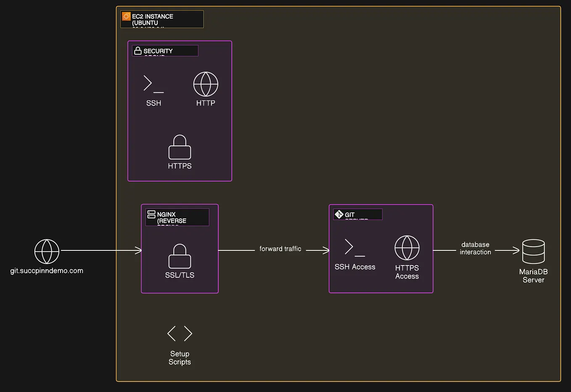Select the NGINX (REVERSE PROXY) title box

(x=177, y=217)
